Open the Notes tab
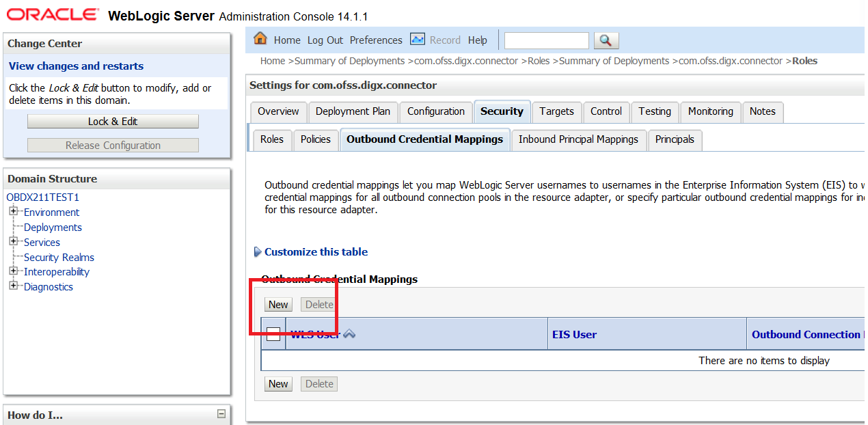The image size is (868, 425). (x=763, y=111)
